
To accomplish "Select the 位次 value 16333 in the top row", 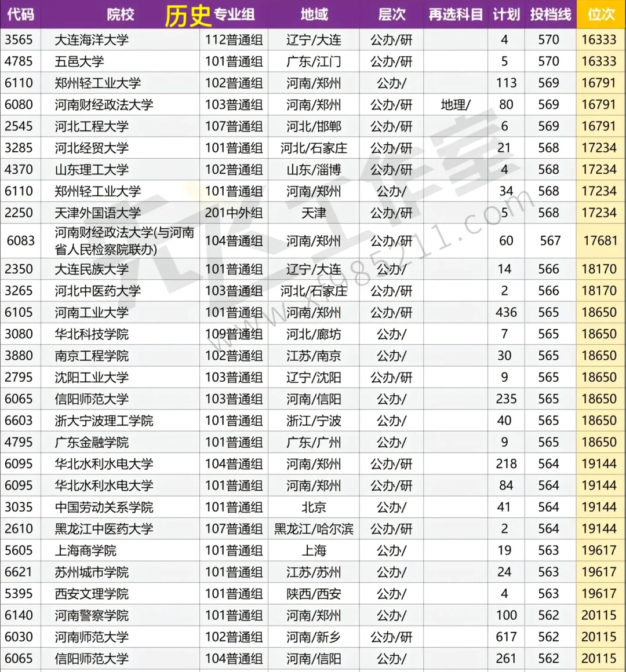I will [600, 39].
